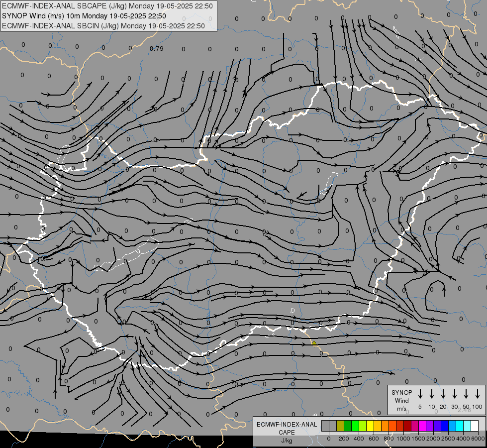Select the white swatch at legend end
Image resolution: width=487 pixels, height=448 pixels.
[474, 426]
